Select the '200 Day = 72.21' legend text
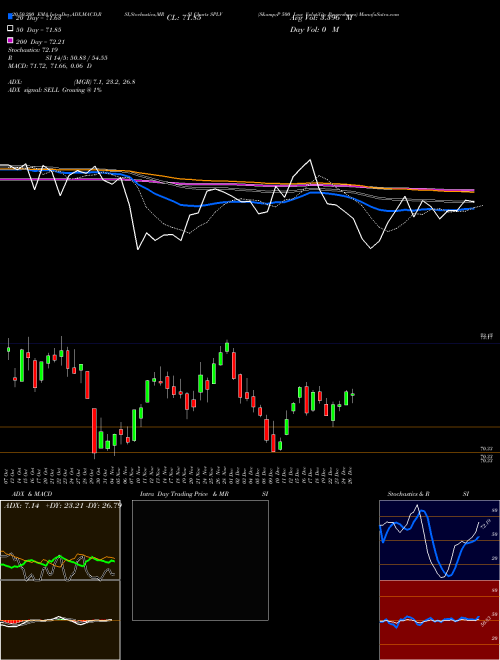 tap(41, 42)
